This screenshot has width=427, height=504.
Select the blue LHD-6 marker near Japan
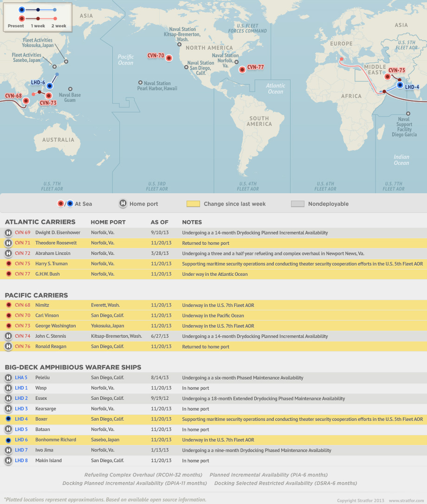[x=50, y=85]
